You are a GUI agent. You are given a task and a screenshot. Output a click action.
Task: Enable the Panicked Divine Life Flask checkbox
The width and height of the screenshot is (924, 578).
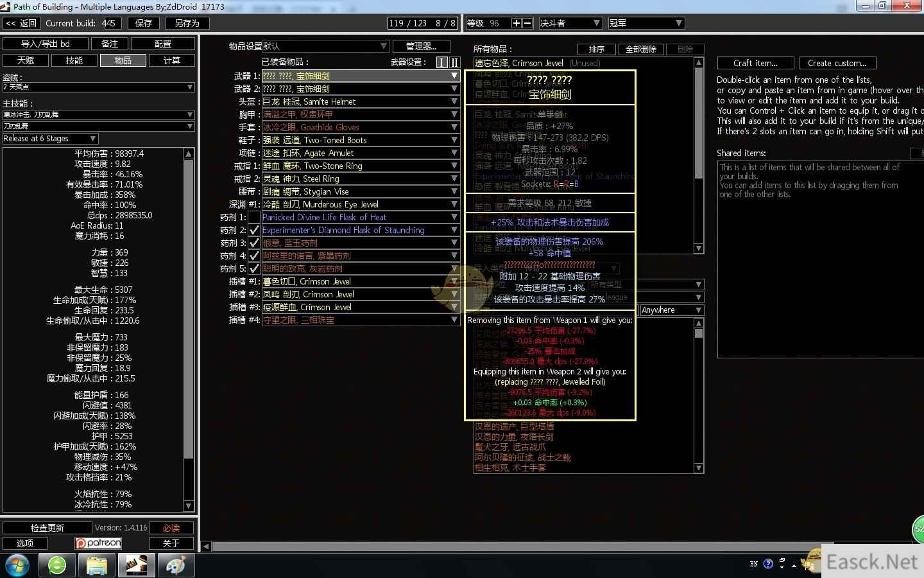tap(254, 217)
